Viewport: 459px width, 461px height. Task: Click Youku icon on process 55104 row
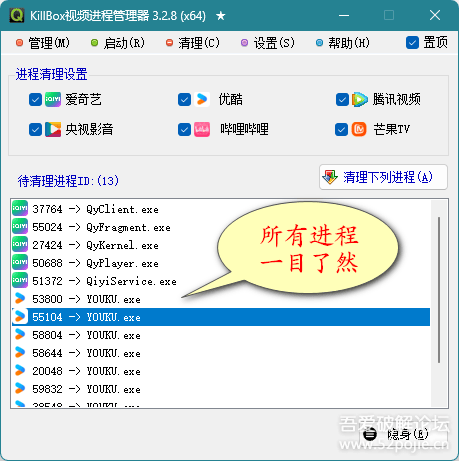pos(20,316)
